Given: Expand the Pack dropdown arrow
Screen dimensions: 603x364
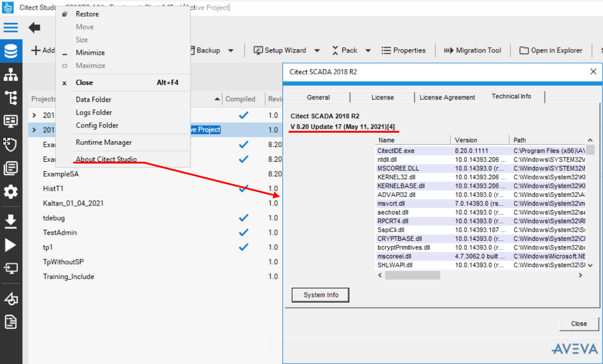Looking at the screenshot, I should point(368,50).
